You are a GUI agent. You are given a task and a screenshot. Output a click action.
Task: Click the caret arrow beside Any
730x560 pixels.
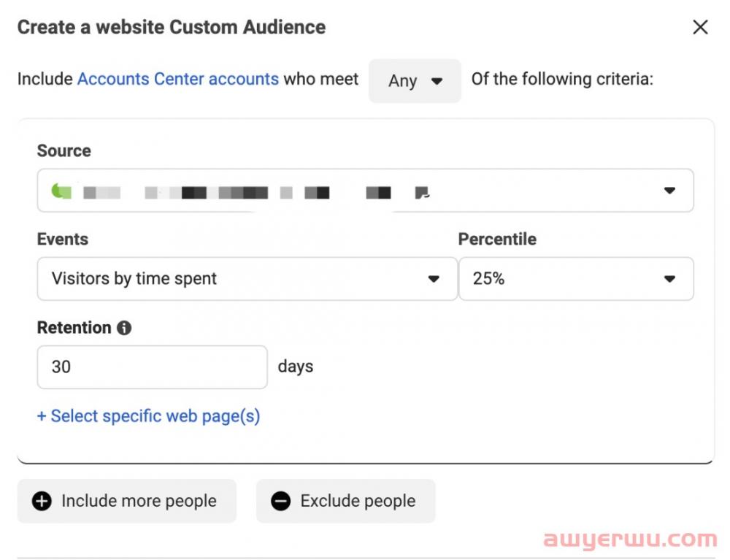(437, 81)
